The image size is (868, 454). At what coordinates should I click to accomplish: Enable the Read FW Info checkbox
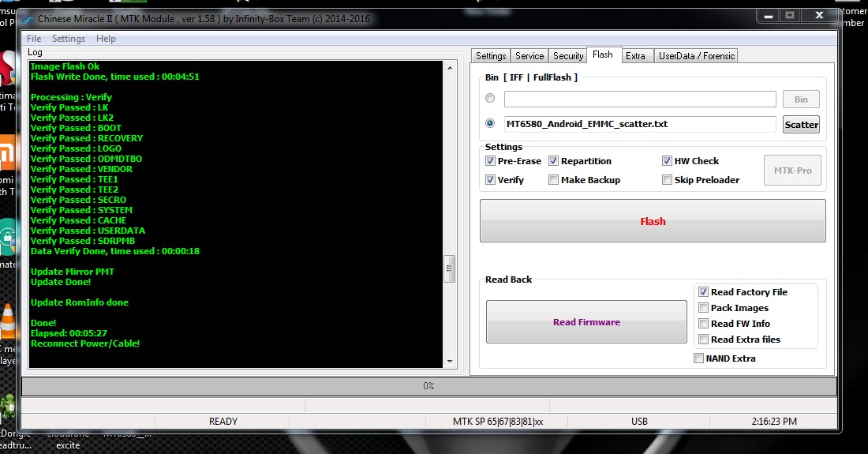pos(704,324)
